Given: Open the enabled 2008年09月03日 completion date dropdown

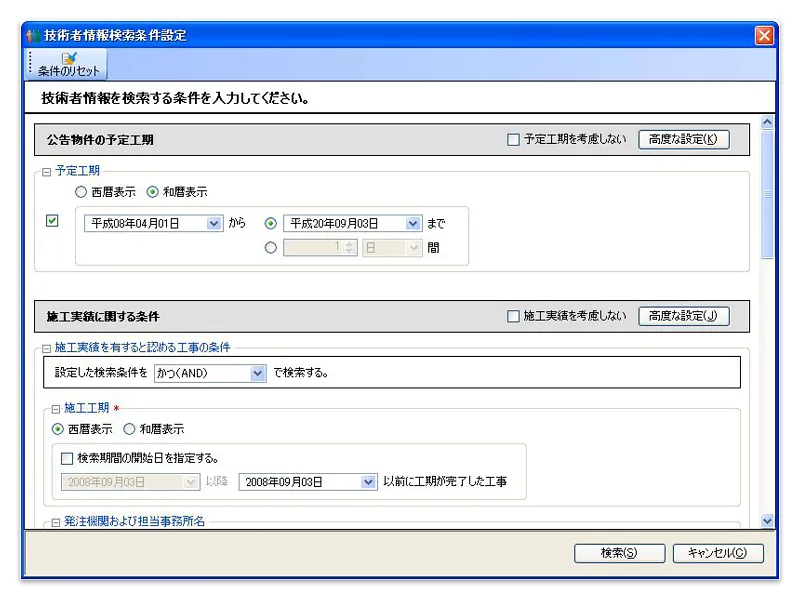Looking at the screenshot, I should (x=367, y=482).
